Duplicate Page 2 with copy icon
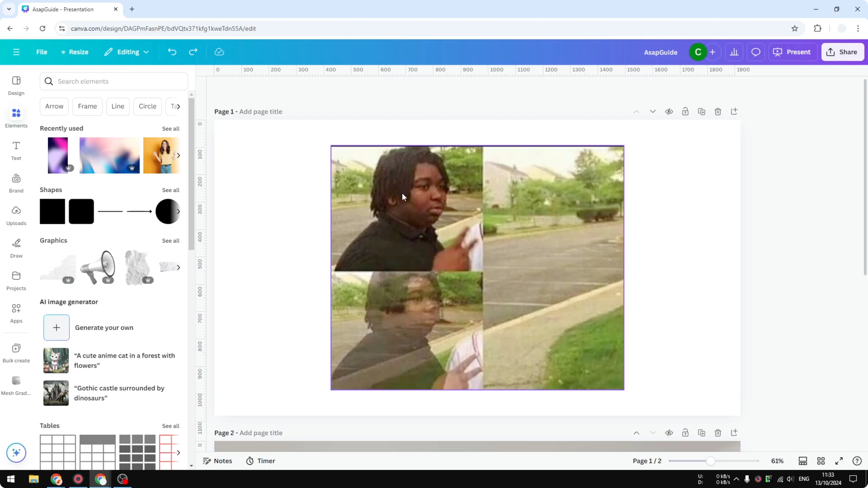 [701, 433]
